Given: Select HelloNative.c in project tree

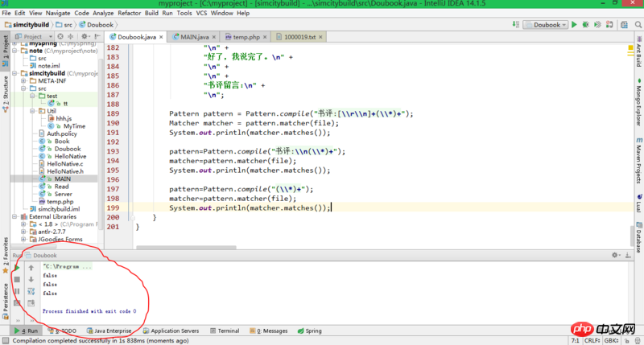Looking at the screenshot, I should click(x=65, y=164).
